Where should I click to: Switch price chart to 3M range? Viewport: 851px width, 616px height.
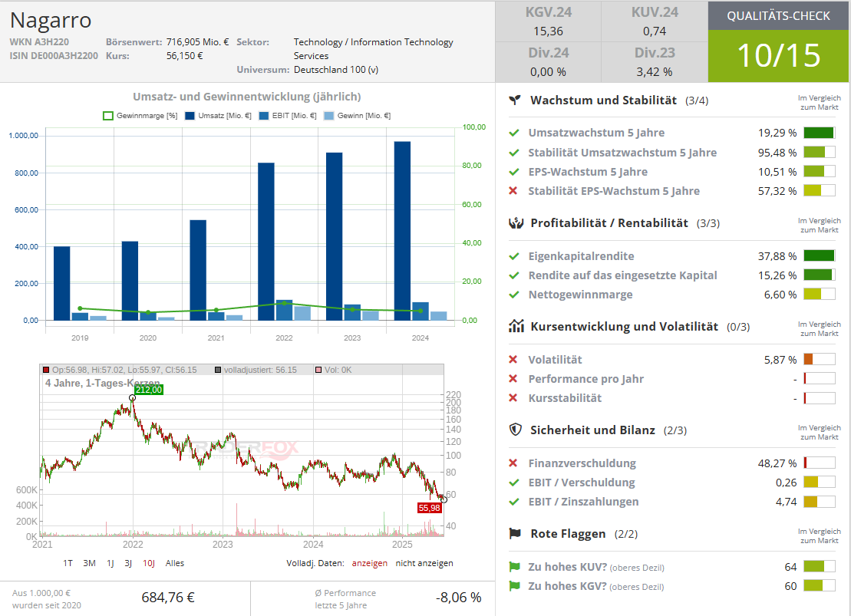[90, 563]
